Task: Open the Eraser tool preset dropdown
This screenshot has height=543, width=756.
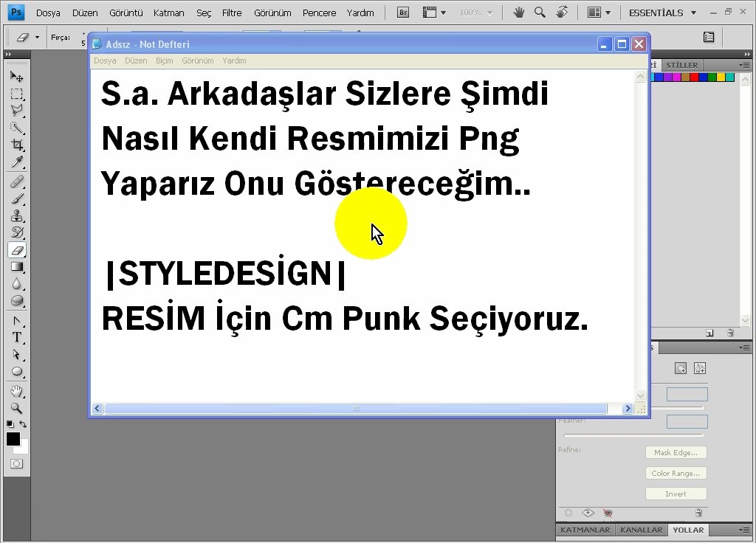Action: pyautogui.click(x=37, y=37)
